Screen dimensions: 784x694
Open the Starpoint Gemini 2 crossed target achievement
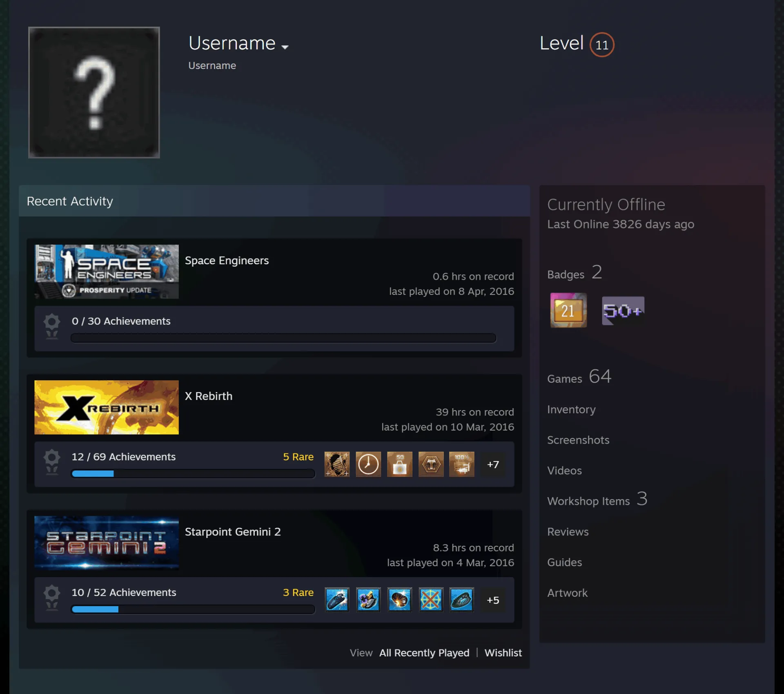431,600
